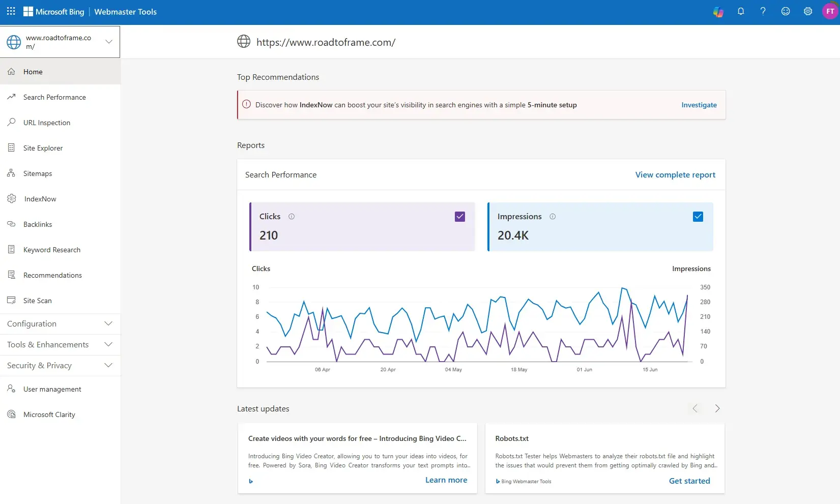Show next Latest updates card with right arrow
The image size is (840, 504).
click(717, 408)
